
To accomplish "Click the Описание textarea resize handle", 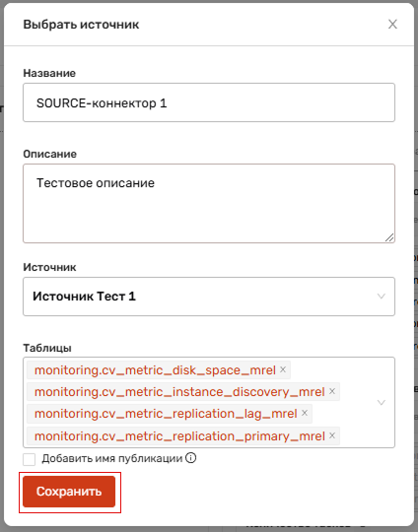I will pos(389,237).
